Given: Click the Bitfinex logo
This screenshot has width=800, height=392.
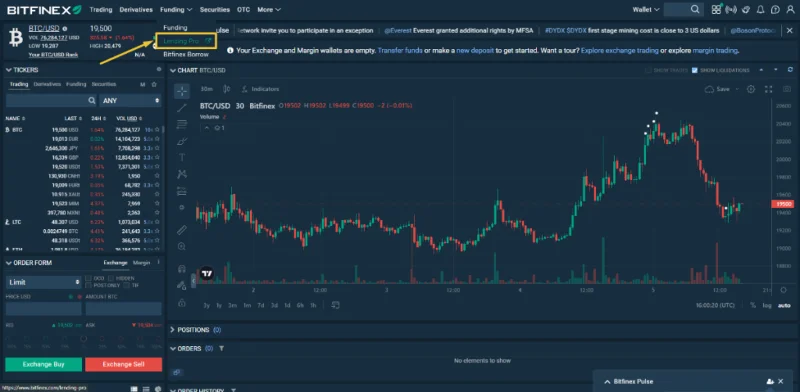Looking at the screenshot, I should 43,9.
